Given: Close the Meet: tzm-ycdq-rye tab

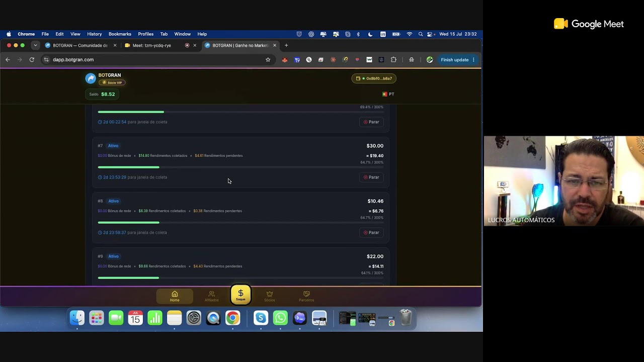Looking at the screenshot, I should point(195,45).
